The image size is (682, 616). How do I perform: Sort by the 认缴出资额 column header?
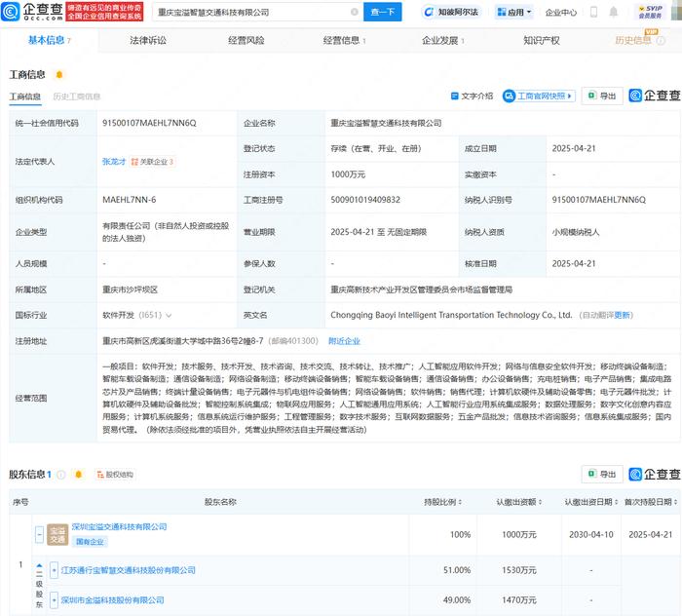(519, 502)
